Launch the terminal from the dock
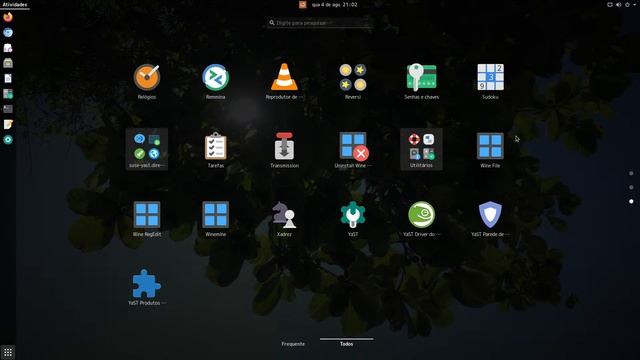This screenshot has width=640, height=360. [x=8, y=109]
